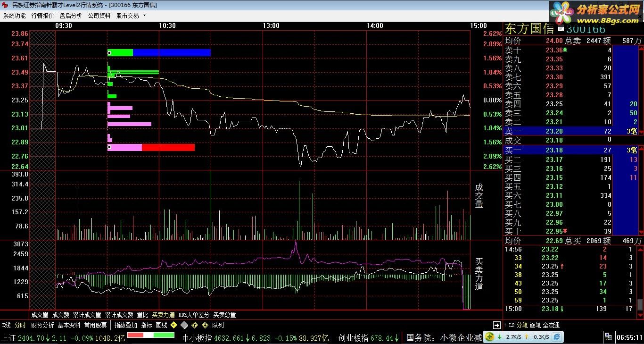Click the 指标 button

[x=147, y=325]
